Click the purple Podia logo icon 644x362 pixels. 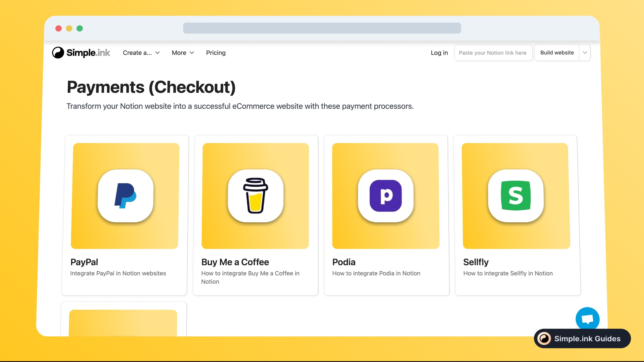click(x=386, y=196)
